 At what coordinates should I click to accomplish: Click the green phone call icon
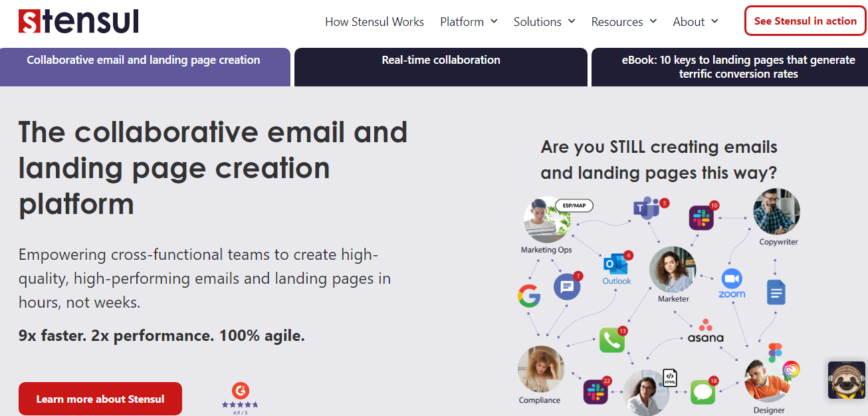(x=611, y=340)
